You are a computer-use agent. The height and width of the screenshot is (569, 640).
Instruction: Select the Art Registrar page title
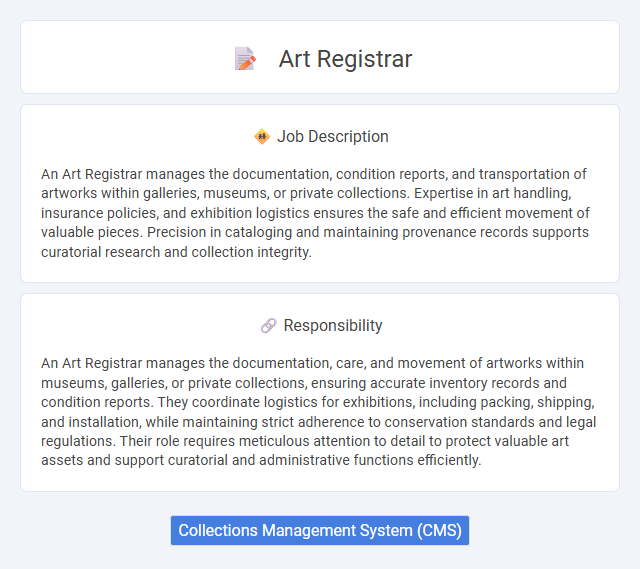tap(345, 59)
